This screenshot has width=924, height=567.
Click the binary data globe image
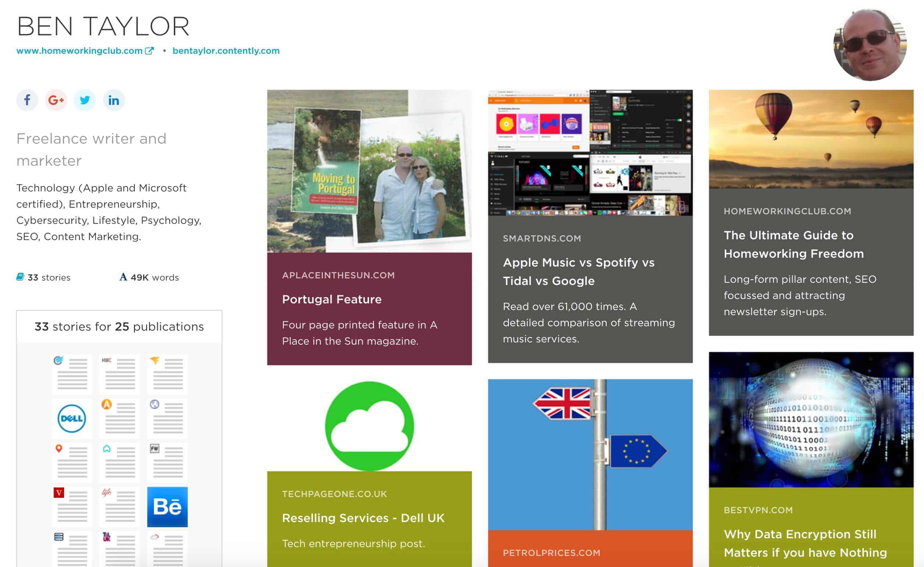coord(811,420)
